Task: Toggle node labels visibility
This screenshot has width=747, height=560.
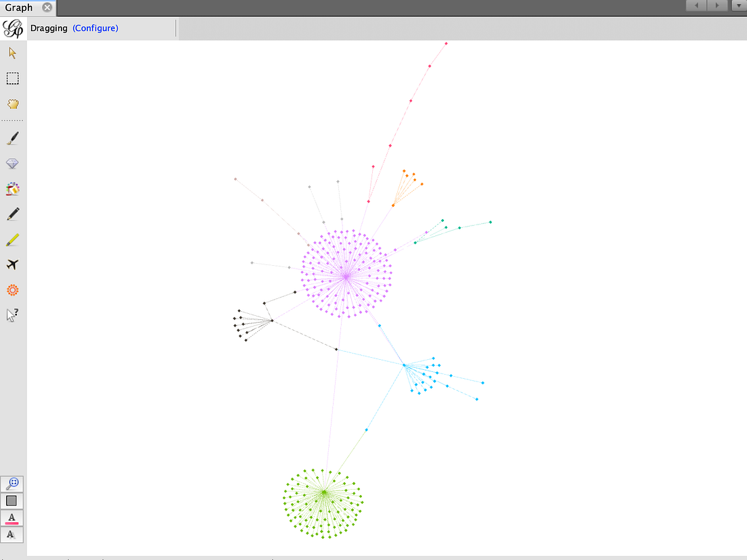Action: tap(12, 517)
